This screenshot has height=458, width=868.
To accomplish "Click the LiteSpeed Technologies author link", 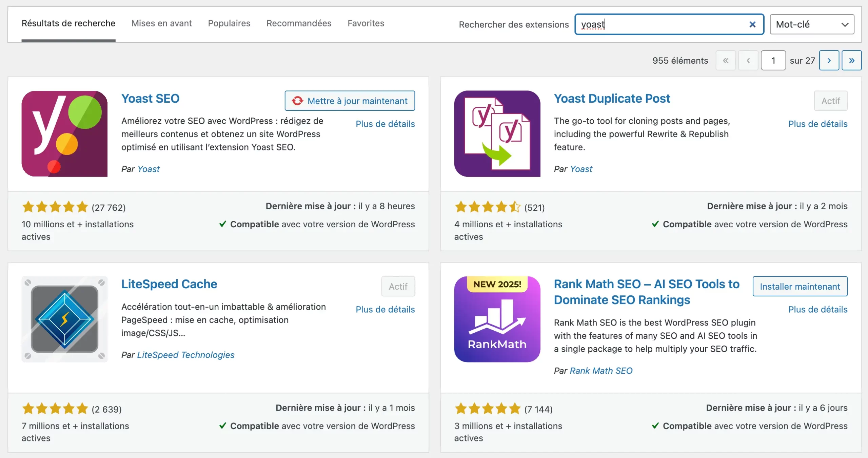I will point(185,355).
